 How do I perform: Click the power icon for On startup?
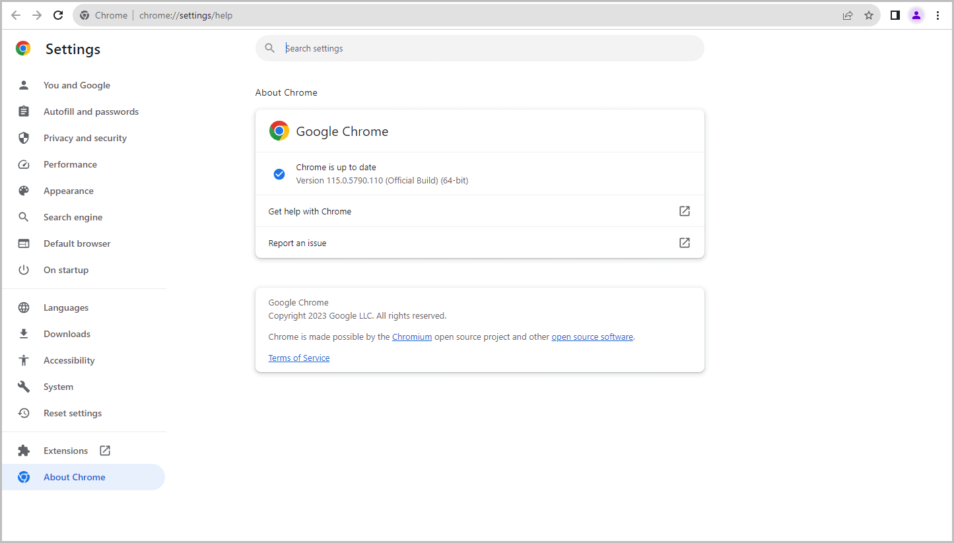24,270
